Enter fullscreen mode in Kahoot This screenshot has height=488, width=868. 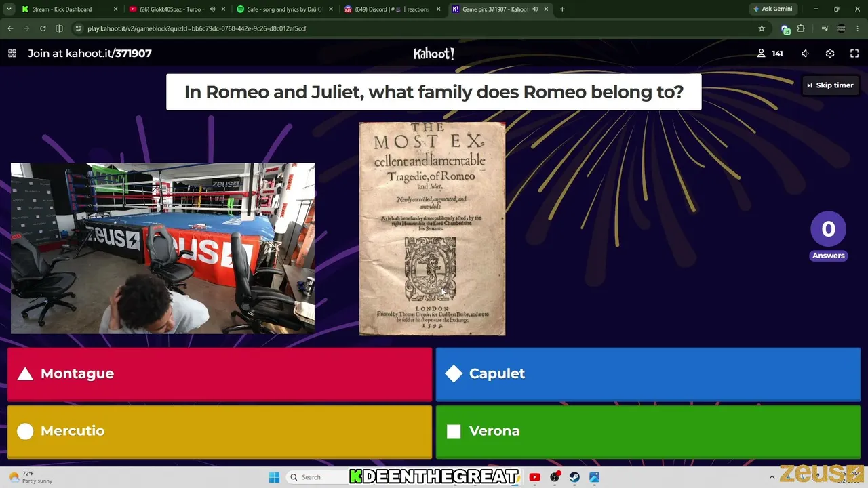click(x=854, y=54)
